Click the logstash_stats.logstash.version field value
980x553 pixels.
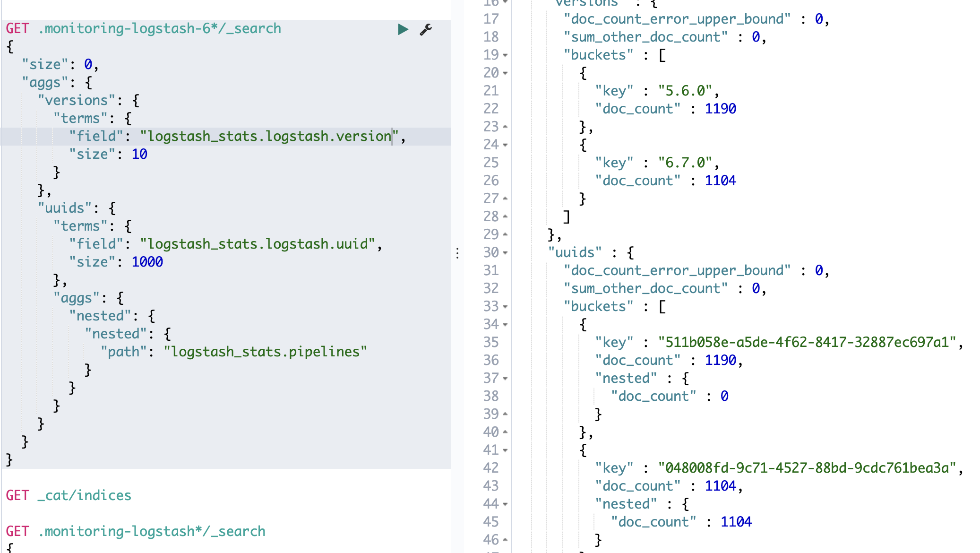269,137
